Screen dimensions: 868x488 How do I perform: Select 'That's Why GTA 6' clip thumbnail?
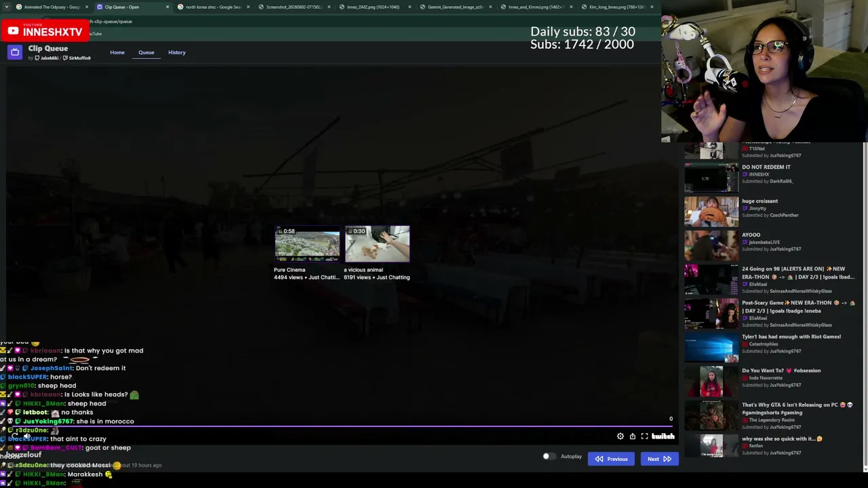tap(711, 415)
